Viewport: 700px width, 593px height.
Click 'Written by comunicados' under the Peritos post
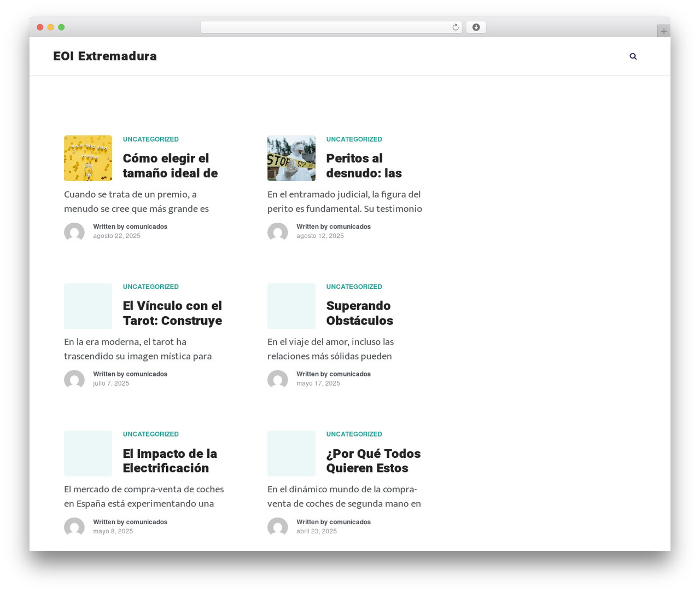[334, 226]
